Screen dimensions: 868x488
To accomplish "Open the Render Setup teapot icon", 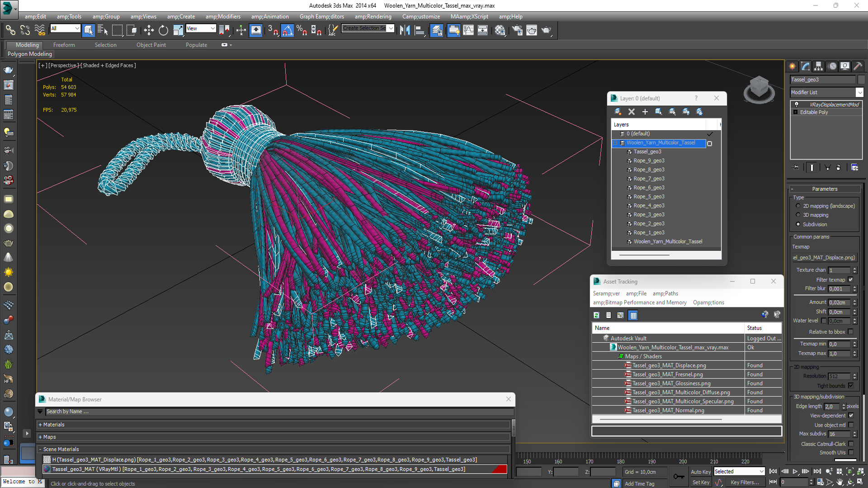I will coord(517,30).
